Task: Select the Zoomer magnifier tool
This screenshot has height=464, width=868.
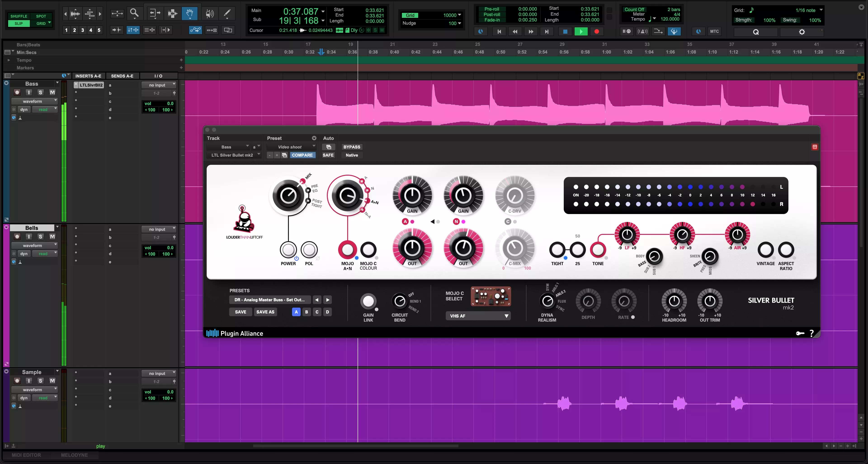Action: pyautogui.click(x=134, y=13)
